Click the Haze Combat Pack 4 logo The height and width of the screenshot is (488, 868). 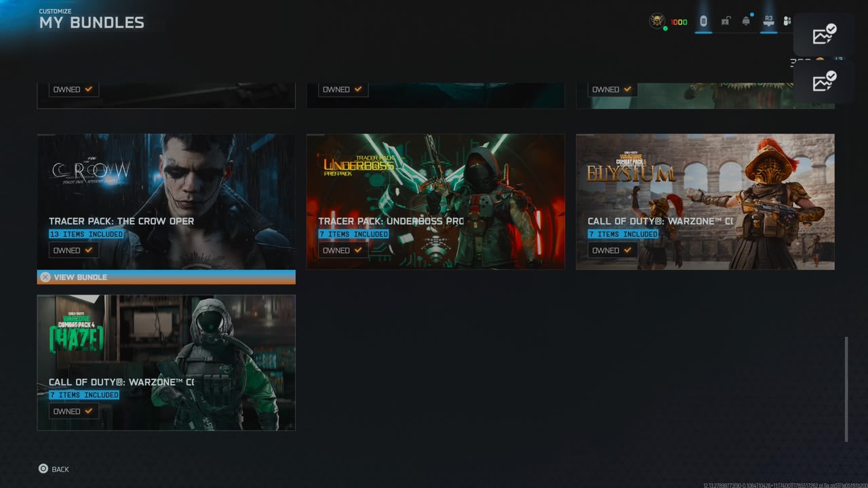76,333
